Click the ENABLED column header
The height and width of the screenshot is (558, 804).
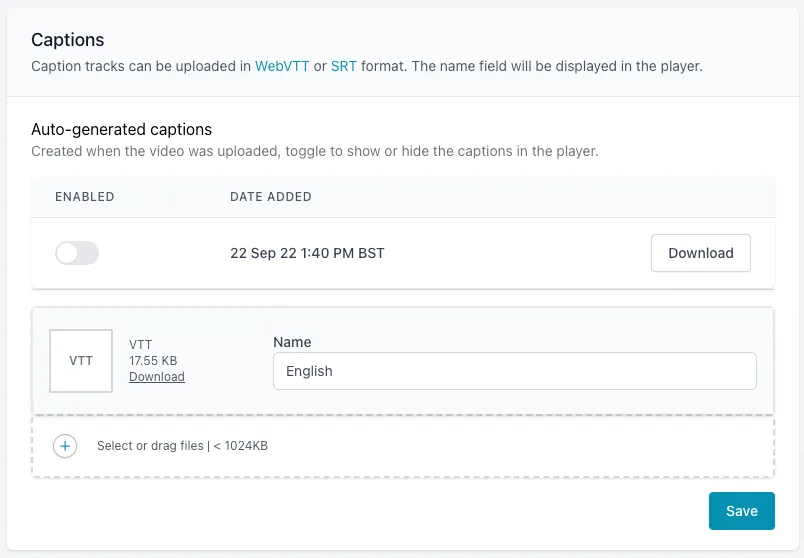coord(85,197)
